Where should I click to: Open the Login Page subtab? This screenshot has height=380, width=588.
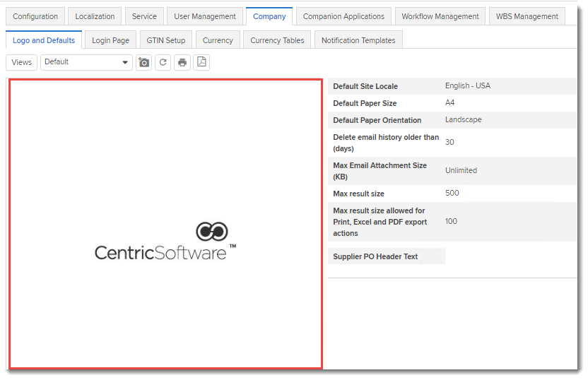[x=111, y=40]
